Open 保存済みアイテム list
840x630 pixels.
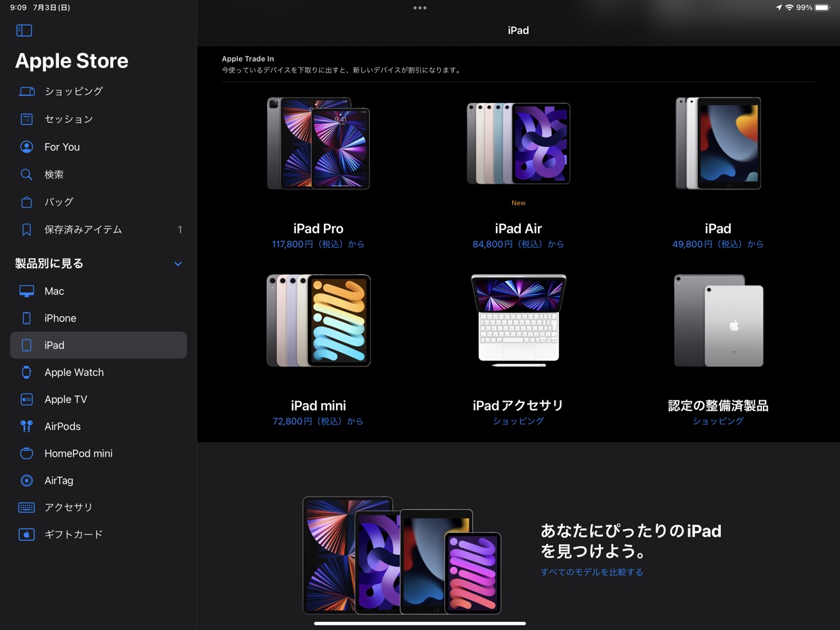pyautogui.click(x=98, y=230)
